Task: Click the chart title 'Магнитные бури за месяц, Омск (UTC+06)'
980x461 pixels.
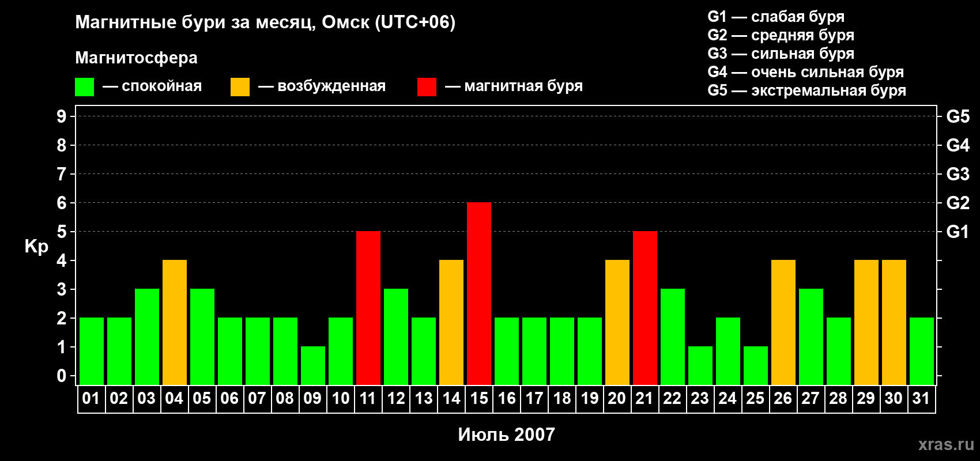Action: click(x=265, y=22)
